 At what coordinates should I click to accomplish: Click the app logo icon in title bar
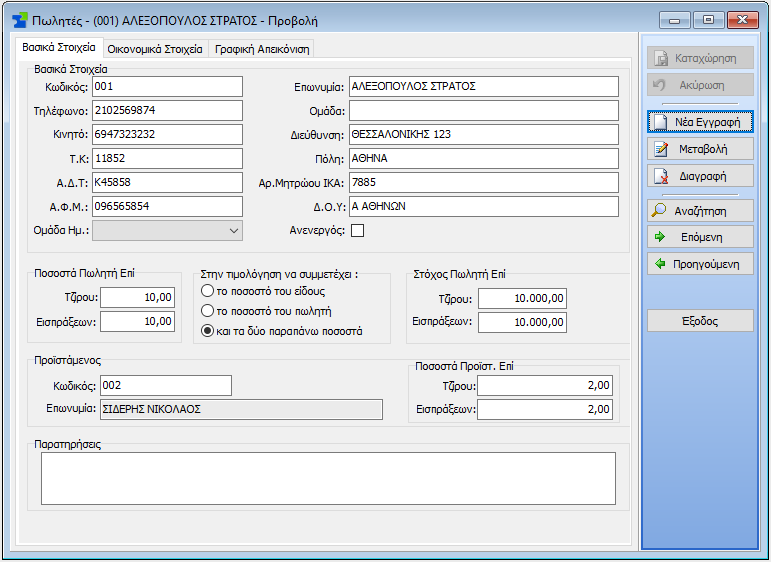click(x=20, y=21)
